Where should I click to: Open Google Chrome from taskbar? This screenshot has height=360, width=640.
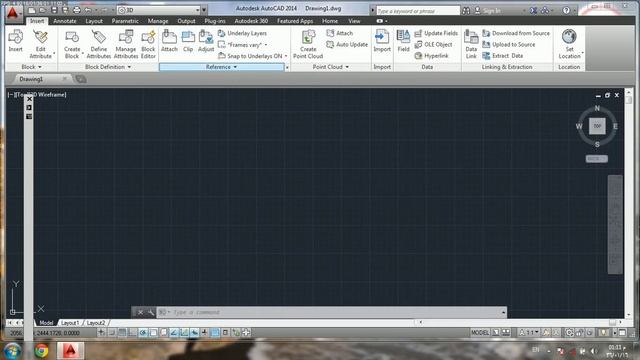(41, 351)
